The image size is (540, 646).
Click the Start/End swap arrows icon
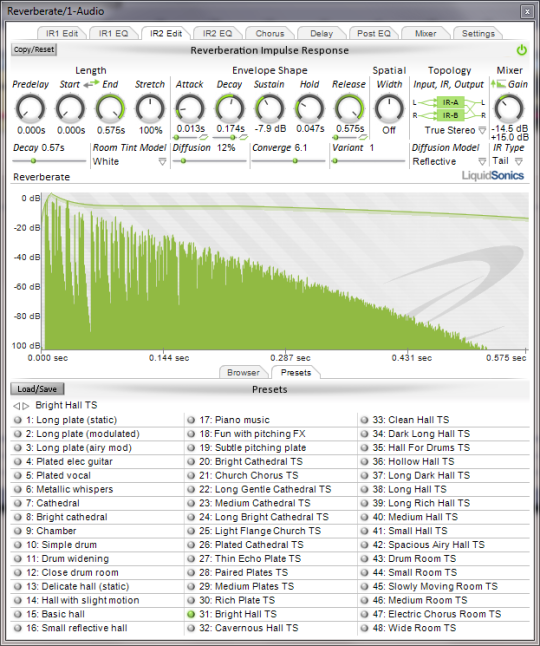[x=91, y=84]
